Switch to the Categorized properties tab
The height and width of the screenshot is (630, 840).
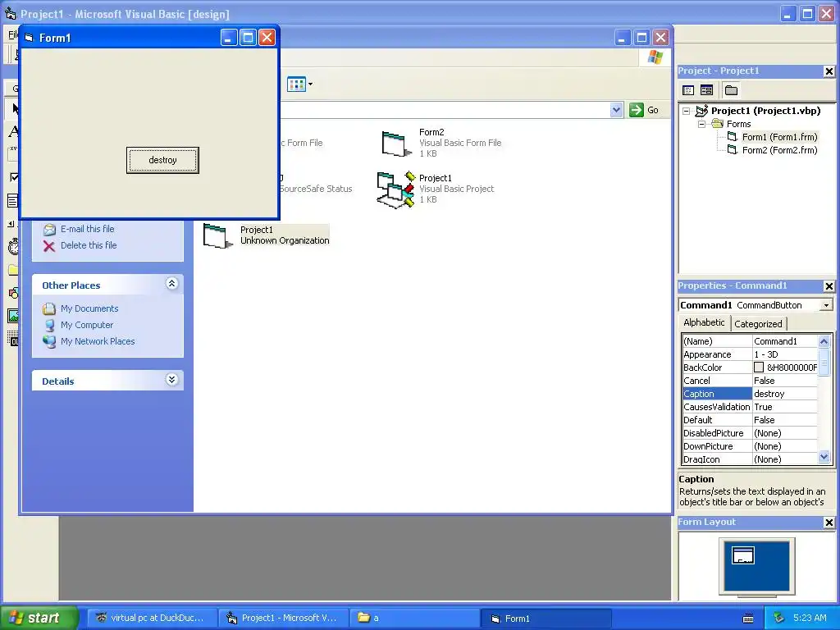pos(758,324)
